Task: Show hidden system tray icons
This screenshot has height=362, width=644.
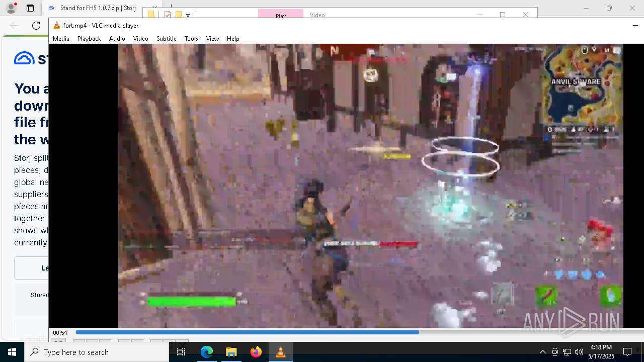Action: point(542,352)
